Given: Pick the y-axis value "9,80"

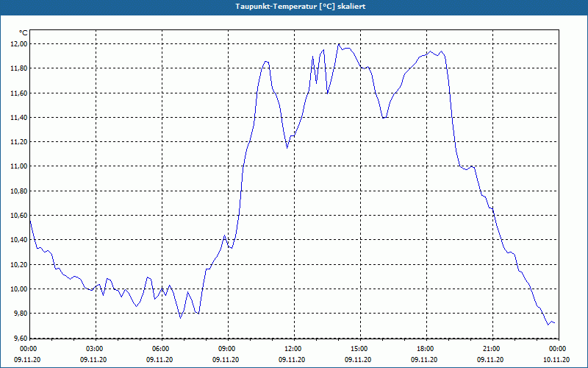Looking at the screenshot, I should [x=21, y=314].
